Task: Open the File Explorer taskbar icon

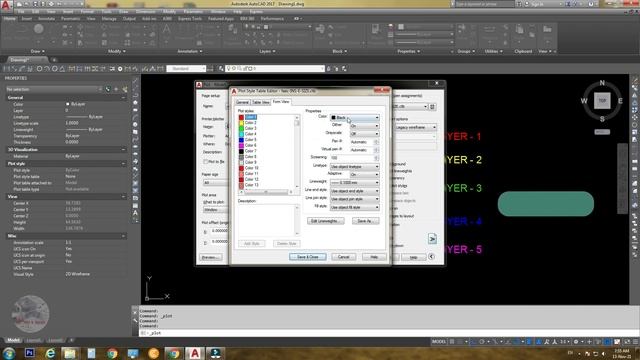Action: point(70,353)
